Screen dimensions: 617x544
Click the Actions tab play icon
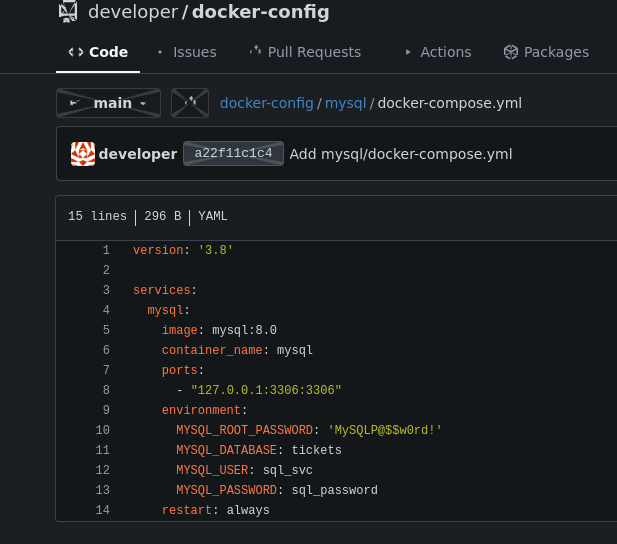click(x=408, y=52)
